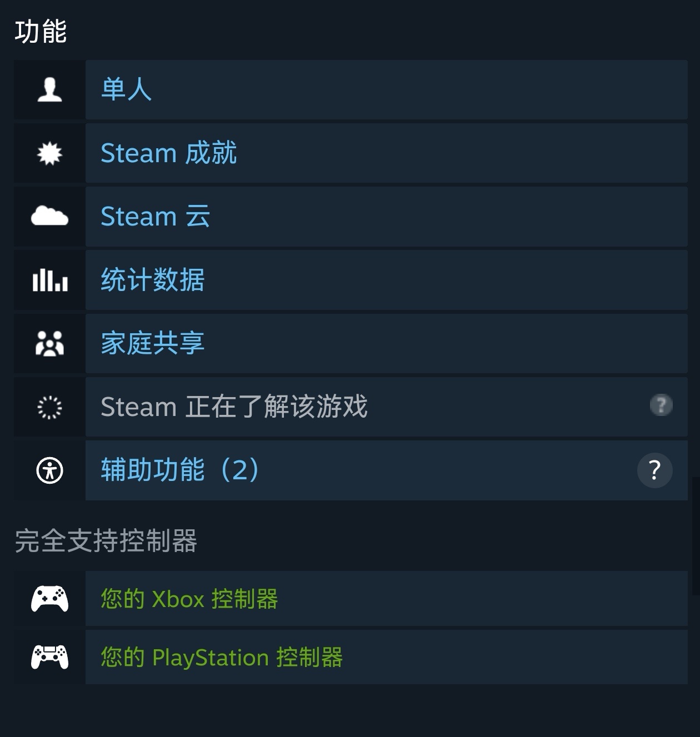Open the Steam 成就 link
This screenshot has height=737, width=700.
click(168, 153)
